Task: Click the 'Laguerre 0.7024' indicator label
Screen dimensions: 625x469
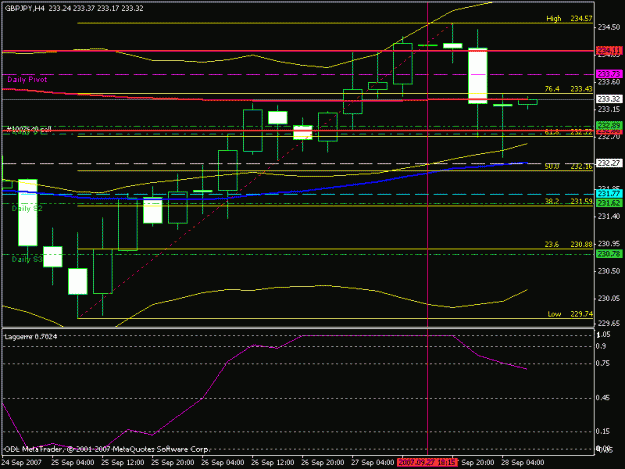Action: pos(31,337)
